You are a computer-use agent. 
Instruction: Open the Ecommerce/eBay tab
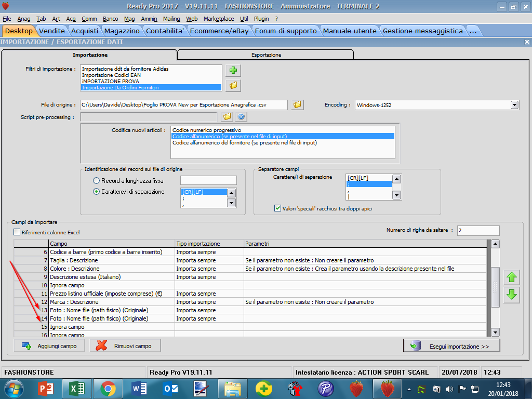[x=219, y=31]
